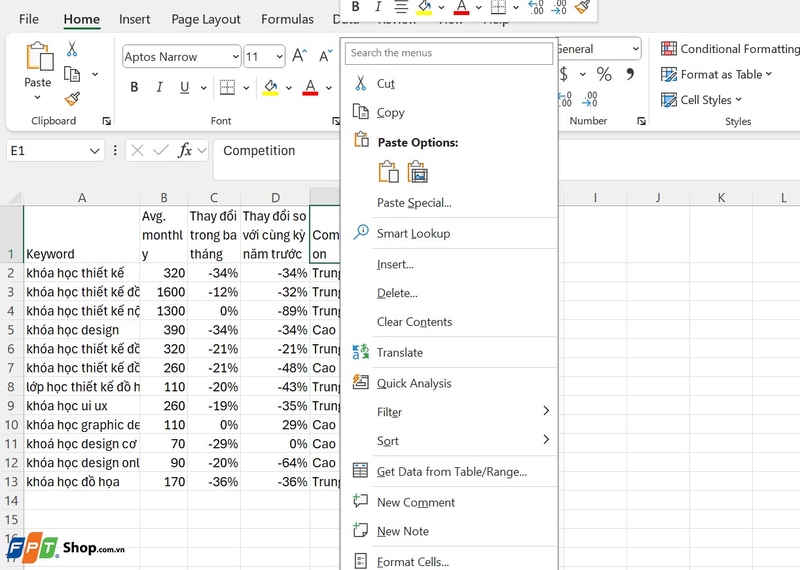
Task: Click the cancel X in formula bar
Action: tap(137, 151)
